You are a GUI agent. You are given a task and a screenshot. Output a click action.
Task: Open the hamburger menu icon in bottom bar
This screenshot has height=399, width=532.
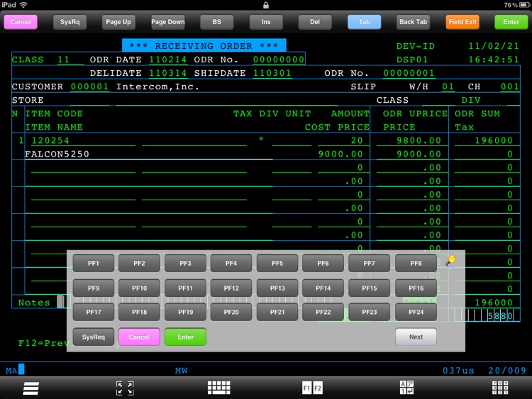pos(31,388)
